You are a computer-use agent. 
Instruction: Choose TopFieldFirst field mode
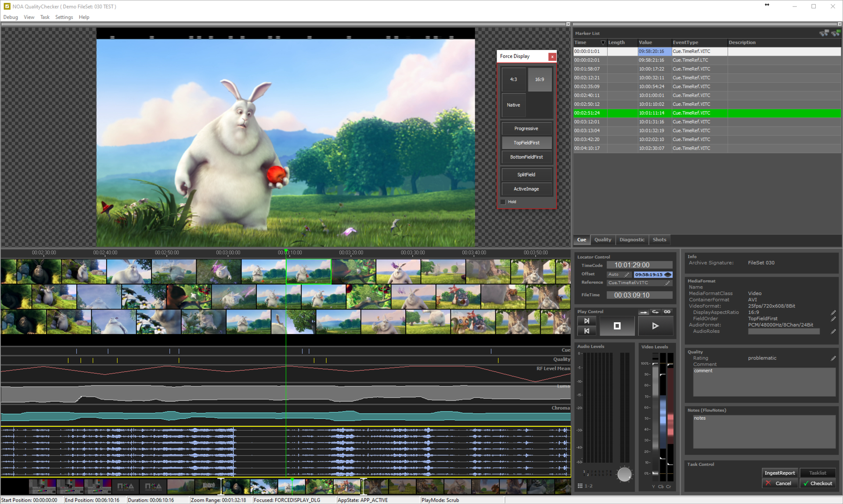coord(526,143)
